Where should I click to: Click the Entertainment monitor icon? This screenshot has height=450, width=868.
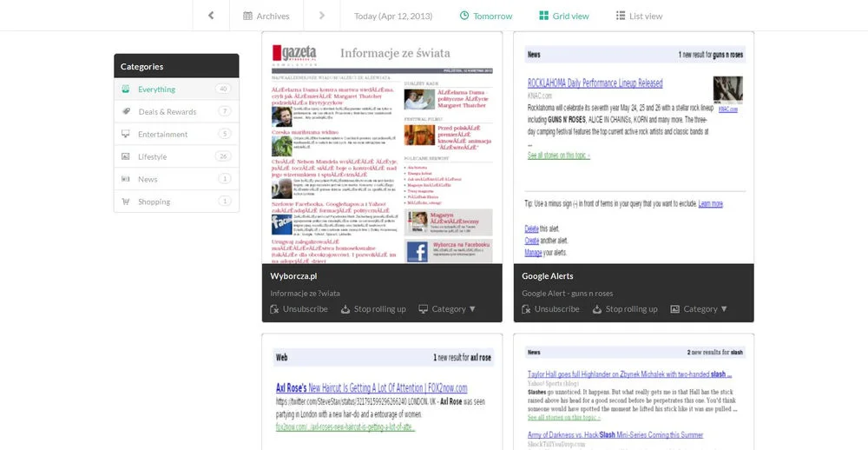126,134
